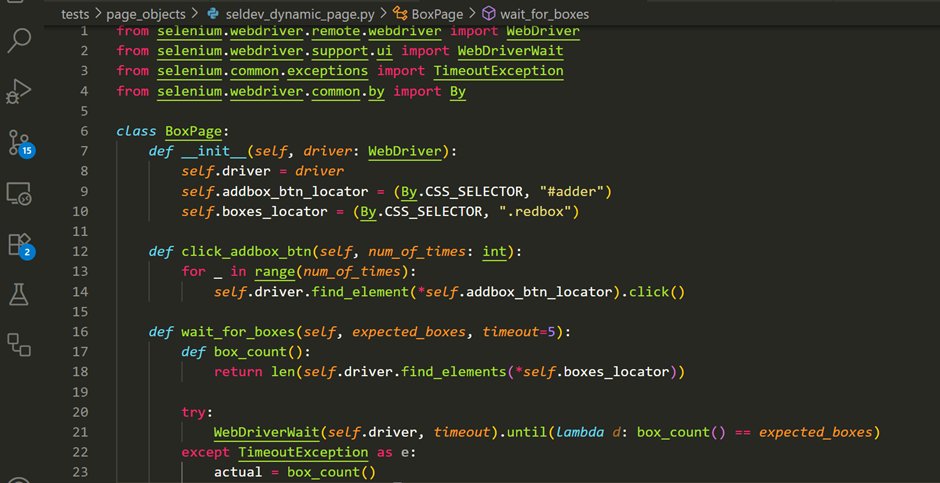This screenshot has height=483, width=940.
Task: Click 'boxes_locator' assignment on line 10
Action: (x=275, y=211)
